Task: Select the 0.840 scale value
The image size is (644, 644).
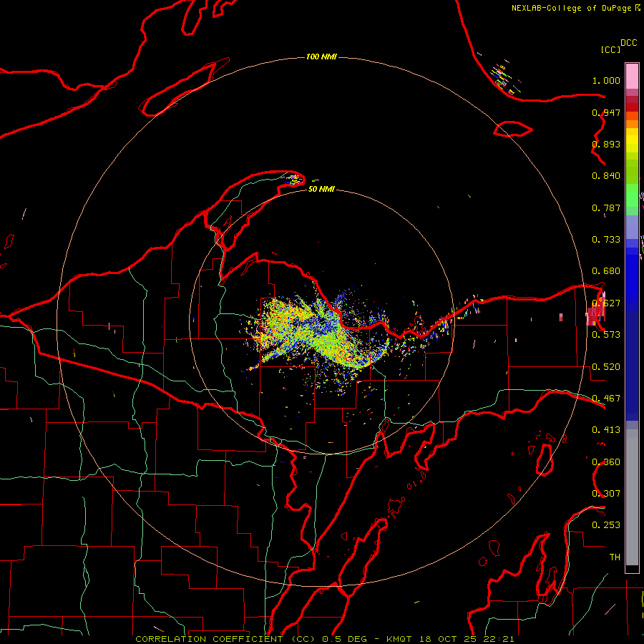Action: pyautogui.click(x=606, y=176)
